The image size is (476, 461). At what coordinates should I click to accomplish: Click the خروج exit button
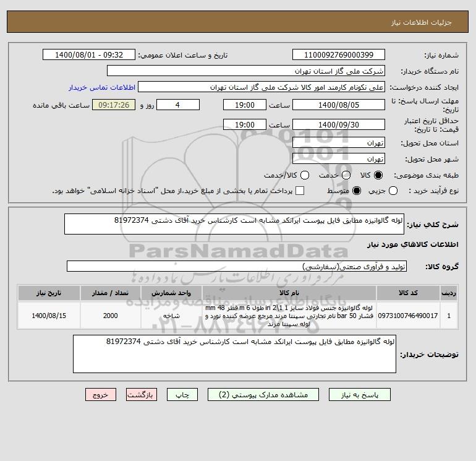pyautogui.click(x=101, y=395)
